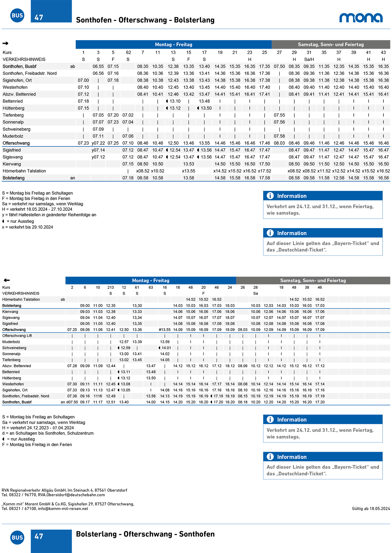Click the half-circle 'nur Ausstieg' legend symbol under 'd = an Schultagen'
The width and height of the screenshot is (392, 553).
[x=3, y=439]
